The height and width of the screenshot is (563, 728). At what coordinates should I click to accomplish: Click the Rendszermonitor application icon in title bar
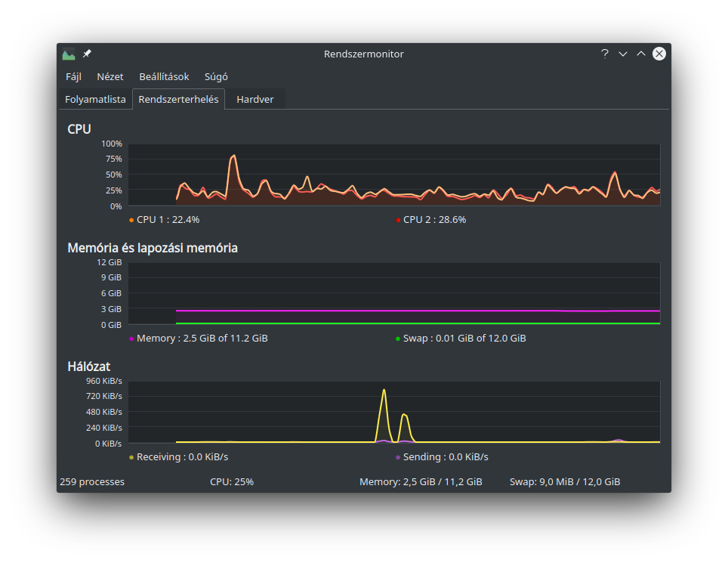tap(68, 54)
